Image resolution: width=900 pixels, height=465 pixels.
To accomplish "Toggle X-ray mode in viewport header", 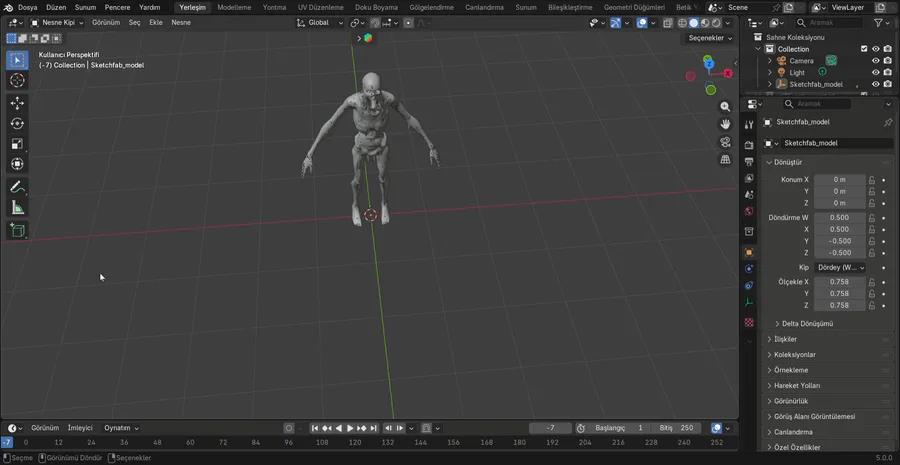I will [x=668, y=23].
